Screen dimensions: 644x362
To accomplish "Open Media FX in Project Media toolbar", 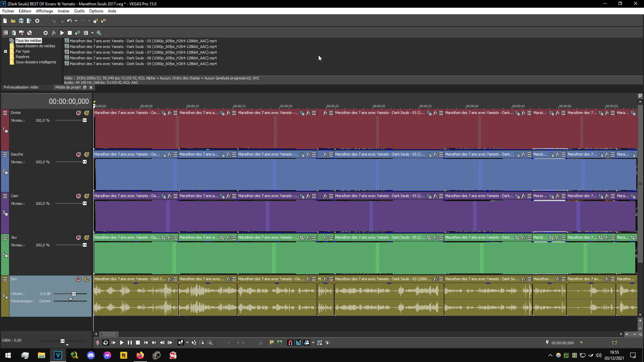I will pyautogui.click(x=54, y=33).
